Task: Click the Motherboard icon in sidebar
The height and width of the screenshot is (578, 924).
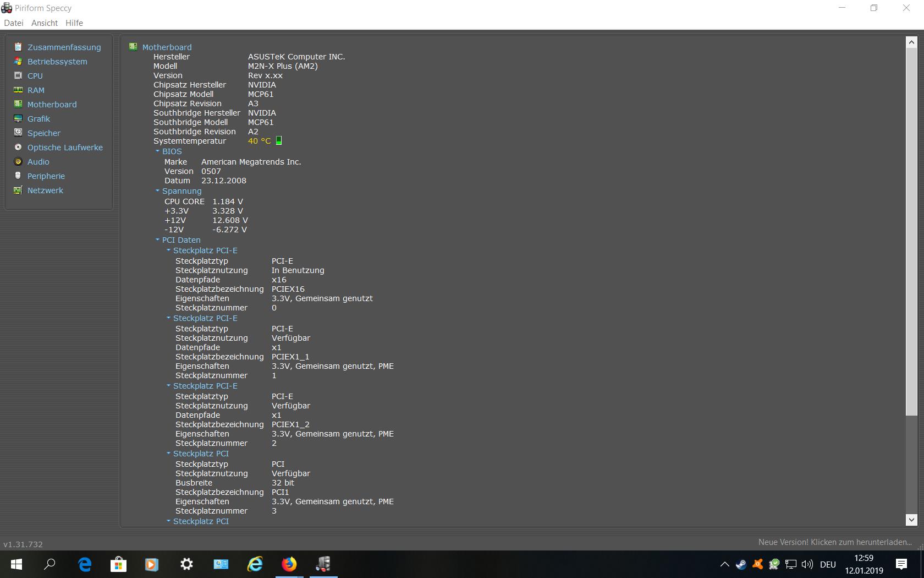Action: 18,104
